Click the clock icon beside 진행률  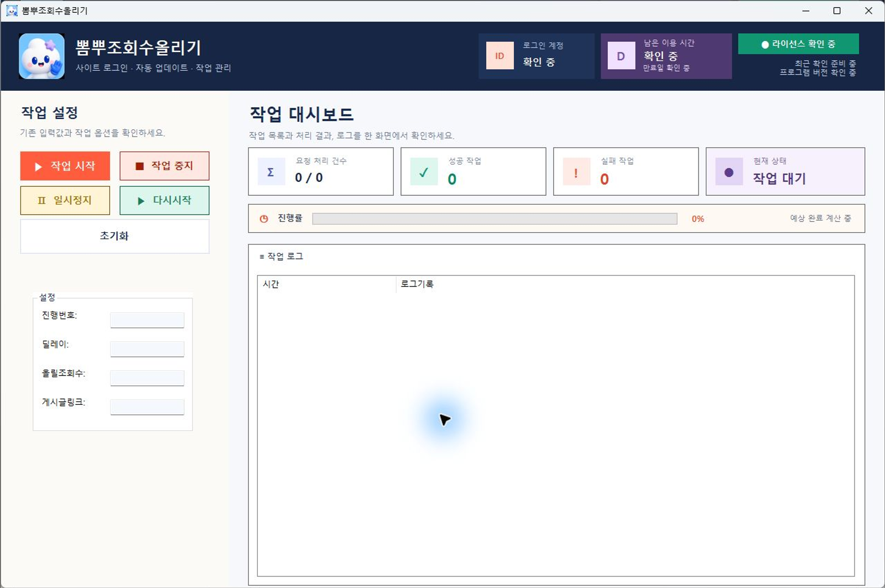pyautogui.click(x=264, y=218)
